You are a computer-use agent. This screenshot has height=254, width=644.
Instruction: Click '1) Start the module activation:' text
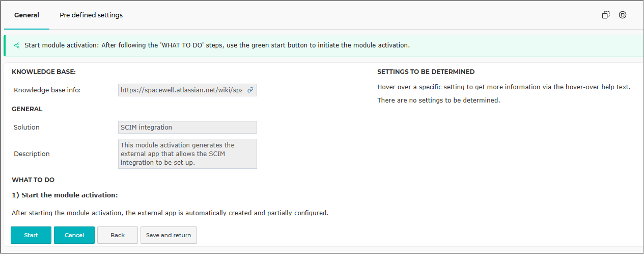tap(65, 195)
